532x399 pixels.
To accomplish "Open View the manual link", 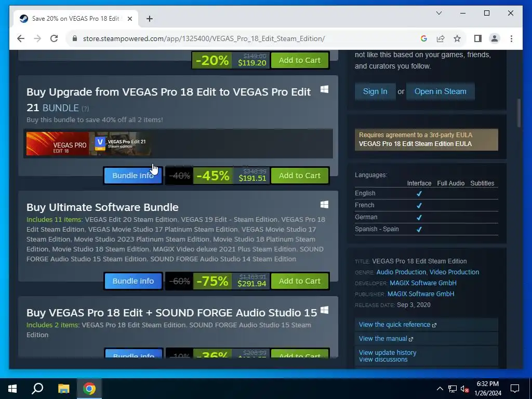I will click(386, 339).
